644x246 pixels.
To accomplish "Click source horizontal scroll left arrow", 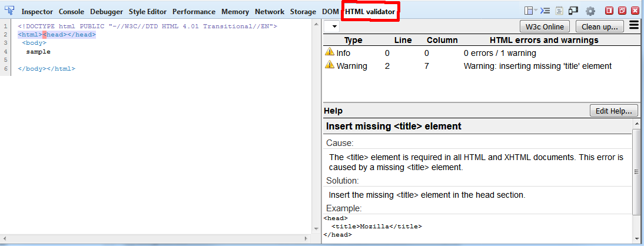I will pyautogui.click(x=5, y=238).
